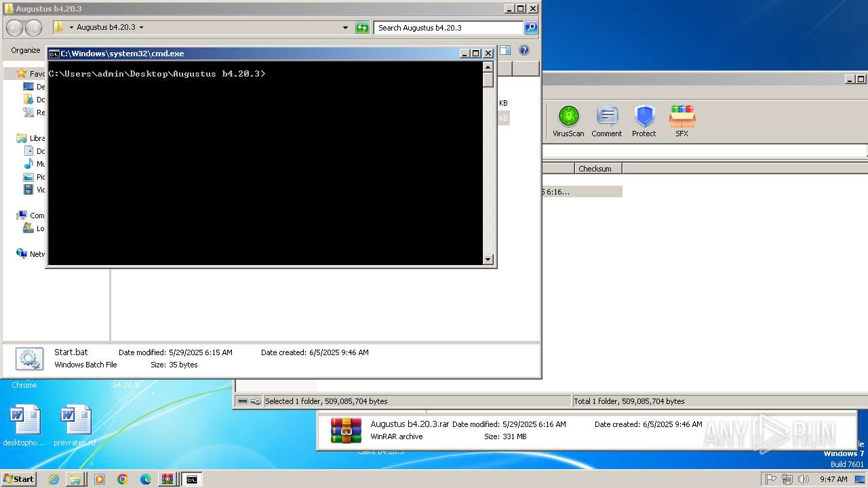The image size is (868, 488).
Task: Click the 'Selected 1 folder, 509,085,704 bytes' status text
Action: 326,401
